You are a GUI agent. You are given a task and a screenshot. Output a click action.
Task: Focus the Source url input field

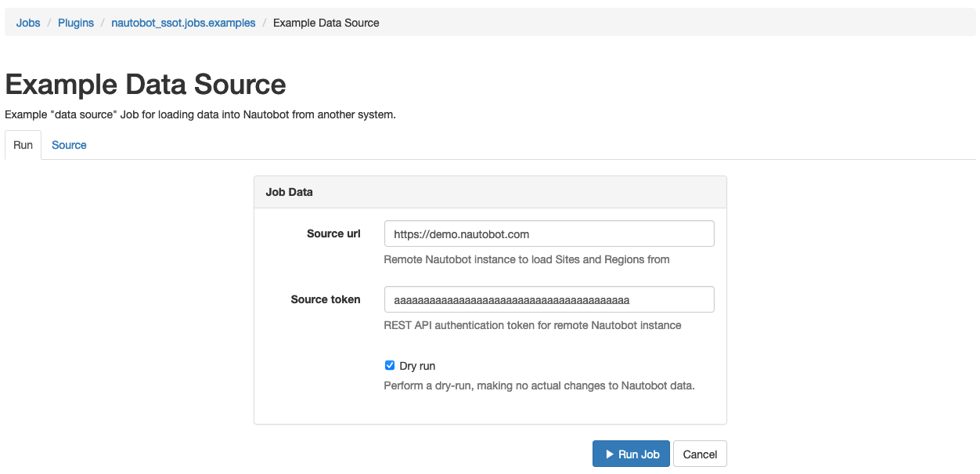pyautogui.click(x=549, y=233)
